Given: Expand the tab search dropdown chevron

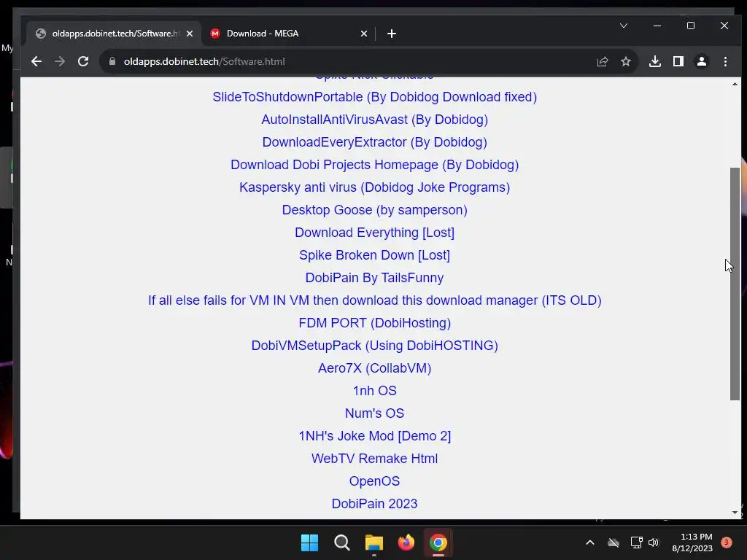Looking at the screenshot, I should 624,26.
